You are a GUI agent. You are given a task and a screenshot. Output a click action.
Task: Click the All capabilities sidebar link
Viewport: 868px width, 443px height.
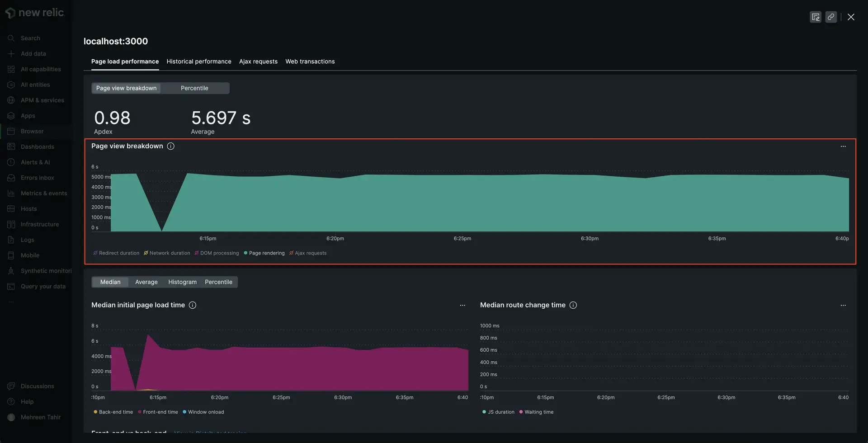click(x=41, y=69)
